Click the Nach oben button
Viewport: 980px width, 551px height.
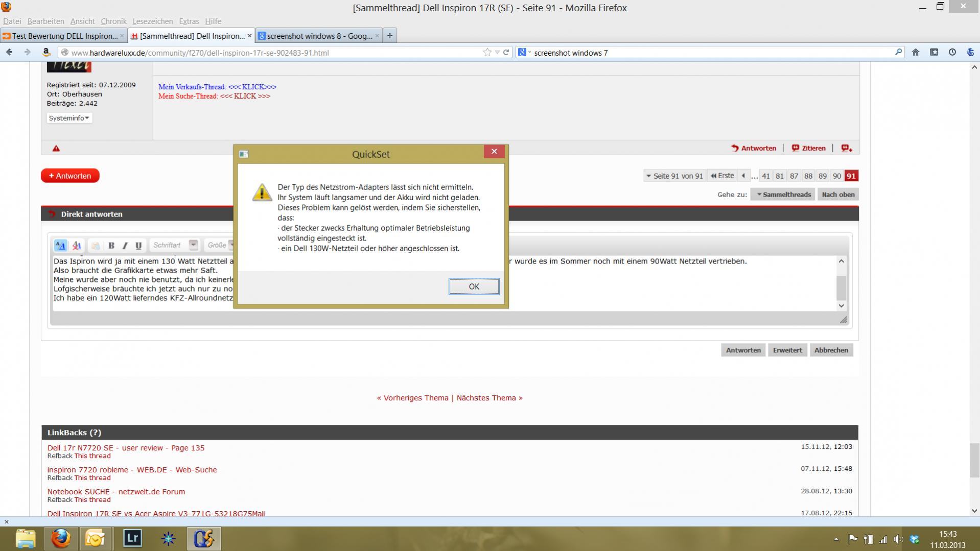click(838, 195)
